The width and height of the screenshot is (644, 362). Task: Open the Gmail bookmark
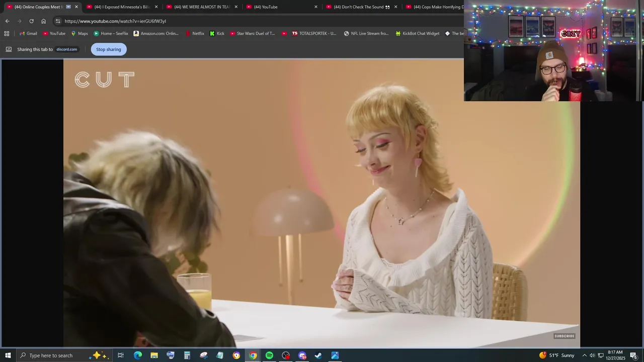click(28, 34)
